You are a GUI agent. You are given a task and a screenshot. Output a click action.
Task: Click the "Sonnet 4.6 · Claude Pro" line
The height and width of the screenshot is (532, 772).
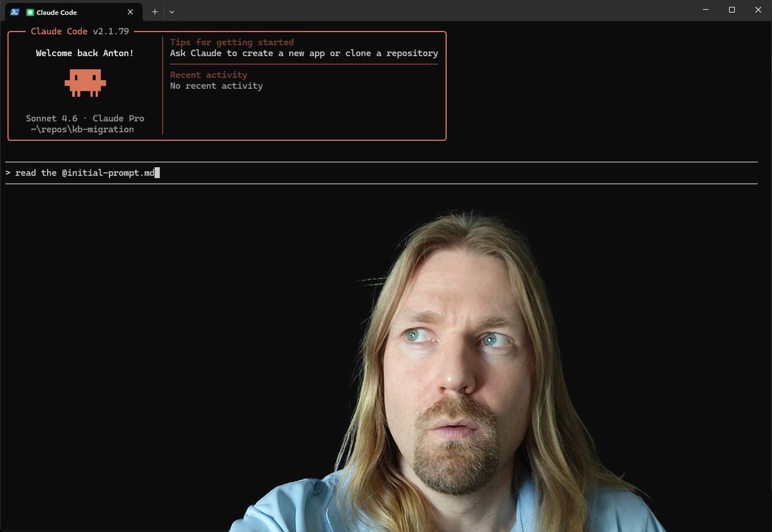tap(85, 118)
